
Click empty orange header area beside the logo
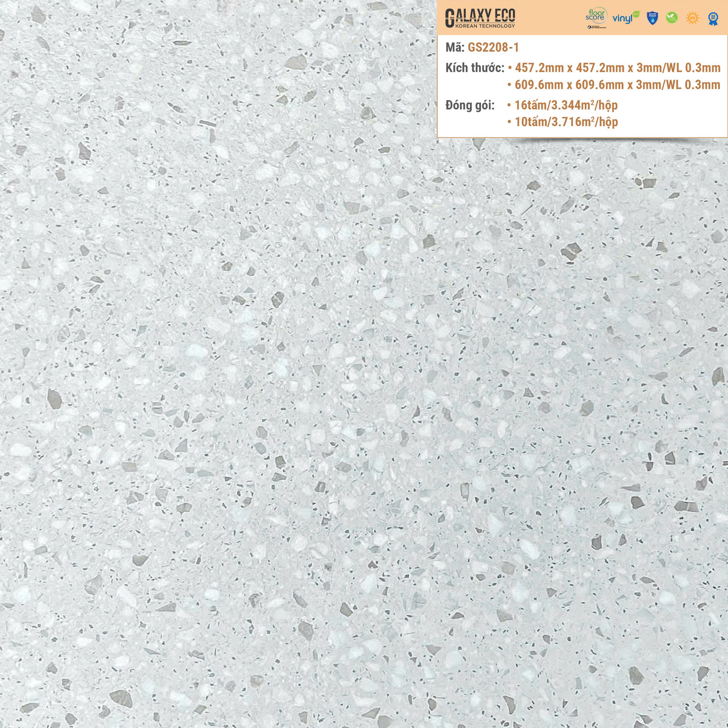point(551,17)
